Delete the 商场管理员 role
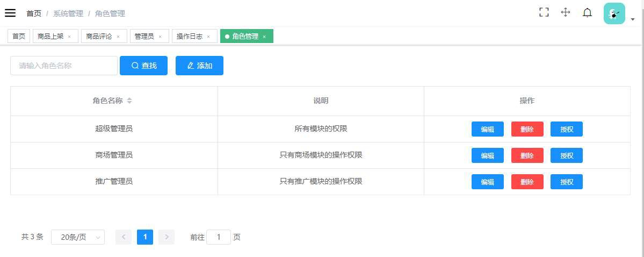The width and height of the screenshot is (644, 257). point(527,155)
